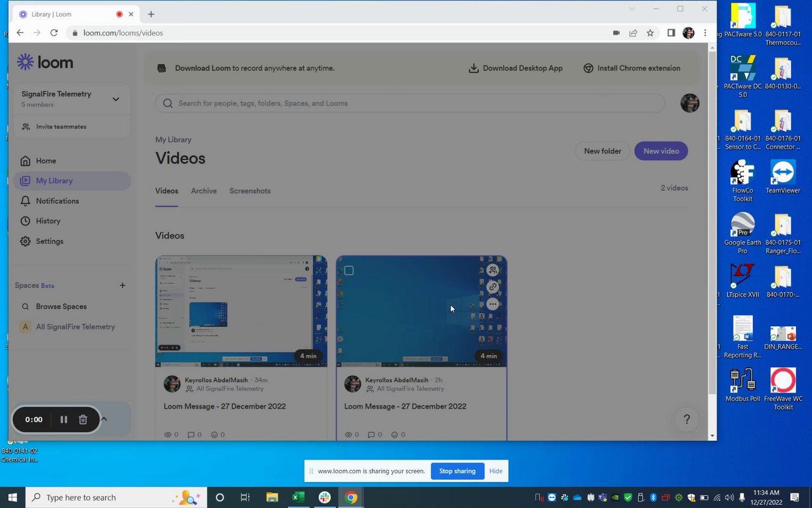Switch to the Archive tab
This screenshot has height=508, width=812.
[x=204, y=191]
